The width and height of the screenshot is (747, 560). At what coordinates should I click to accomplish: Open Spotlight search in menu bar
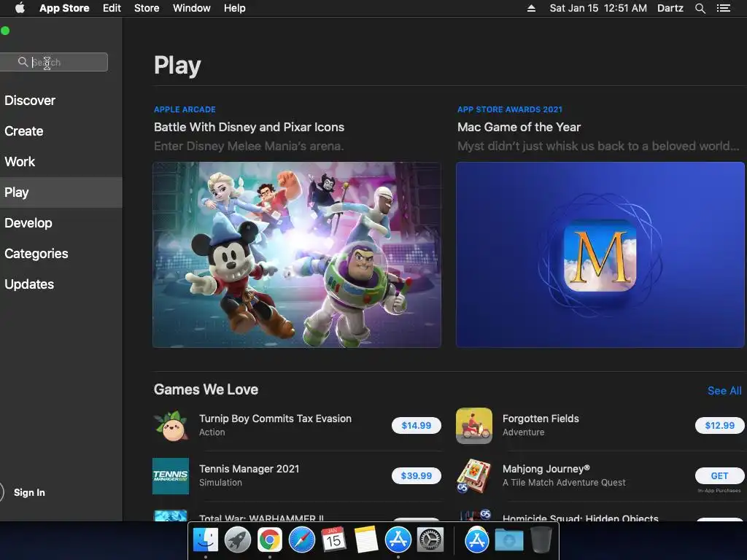700,8
